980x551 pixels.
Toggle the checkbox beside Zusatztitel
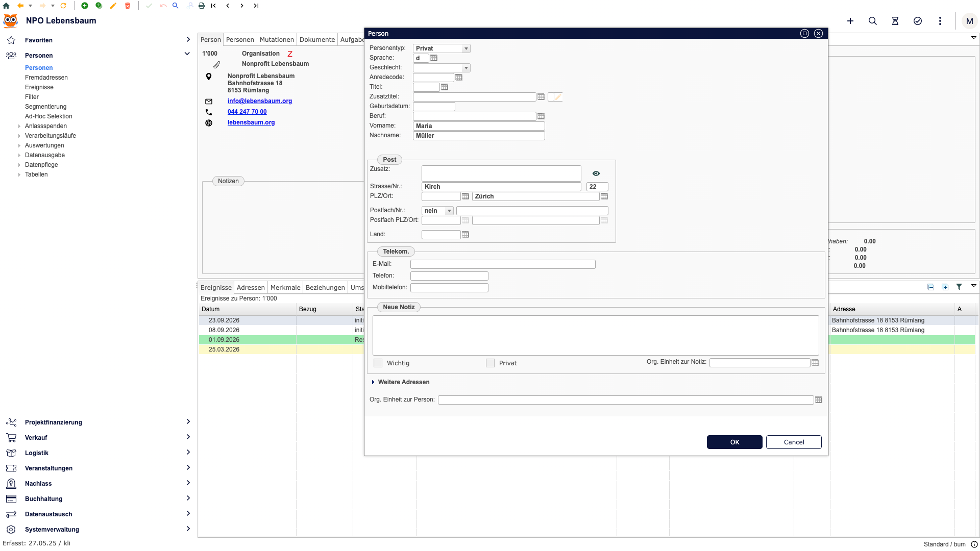(x=551, y=97)
